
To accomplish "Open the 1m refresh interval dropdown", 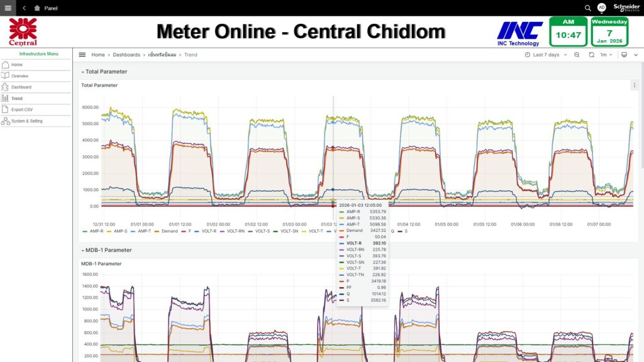I will click(606, 55).
